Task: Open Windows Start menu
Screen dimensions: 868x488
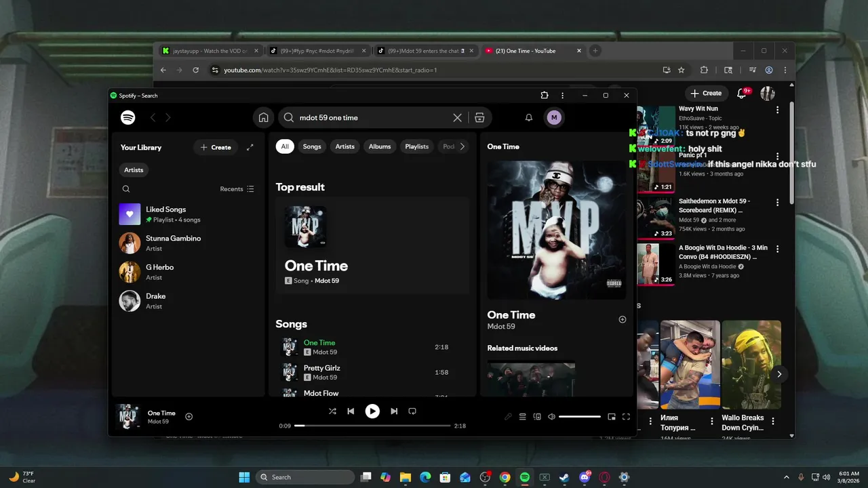Action: [244, 477]
